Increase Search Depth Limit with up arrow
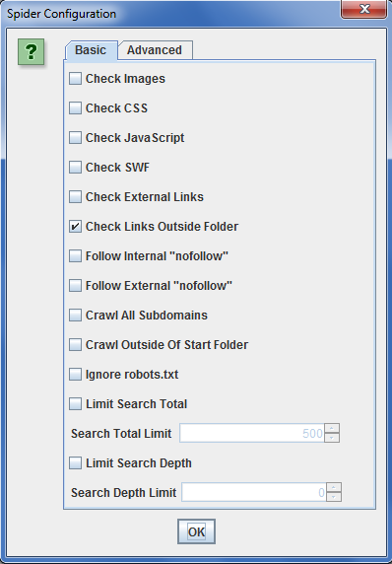 (334, 487)
